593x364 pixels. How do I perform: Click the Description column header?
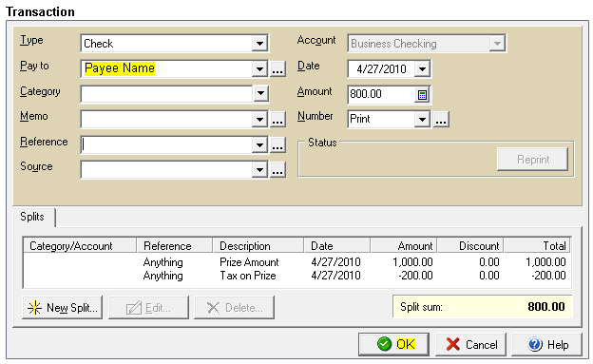[x=258, y=246]
